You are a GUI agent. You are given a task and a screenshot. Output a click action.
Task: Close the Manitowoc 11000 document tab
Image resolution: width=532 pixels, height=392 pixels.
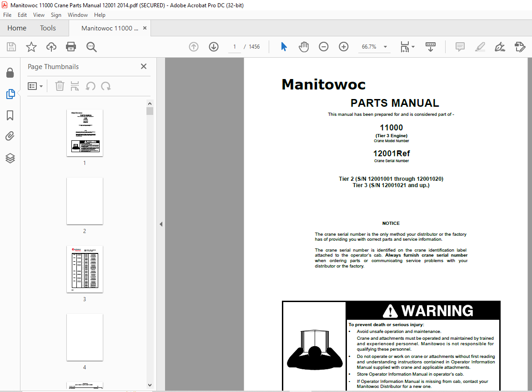[145, 28]
